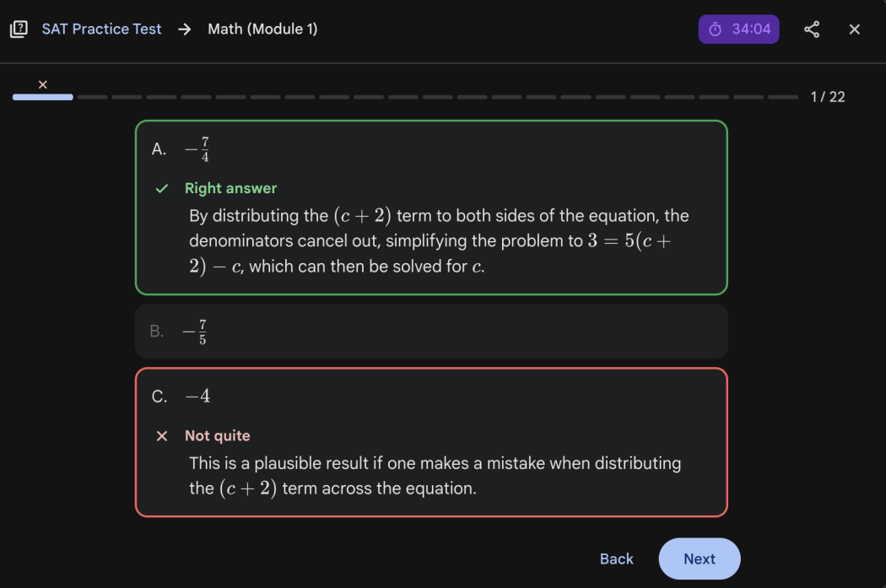886x588 pixels.
Task: Click the Math (Module 1) title
Action: pyautogui.click(x=262, y=28)
